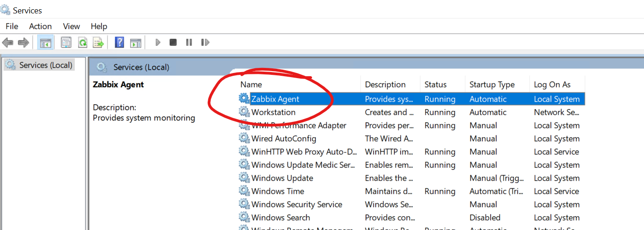The width and height of the screenshot is (644, 230).
Task: Click the Zabbix Agent heading in details pane
Action: 118,85
